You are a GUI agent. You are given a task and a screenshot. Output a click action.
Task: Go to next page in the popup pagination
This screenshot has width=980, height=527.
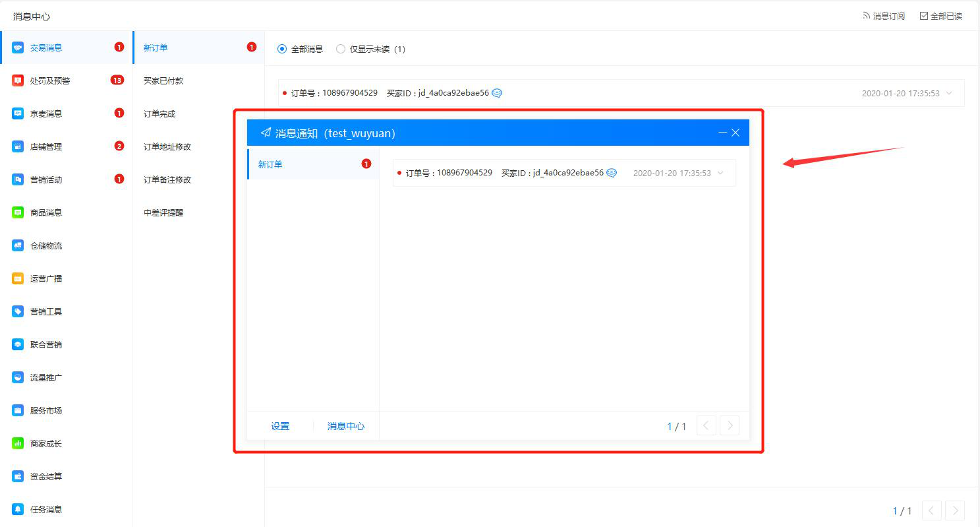[729, 425]
